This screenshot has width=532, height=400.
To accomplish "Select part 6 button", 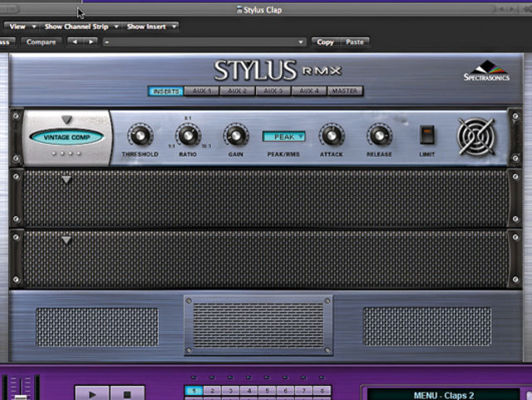I will point(286,391).
